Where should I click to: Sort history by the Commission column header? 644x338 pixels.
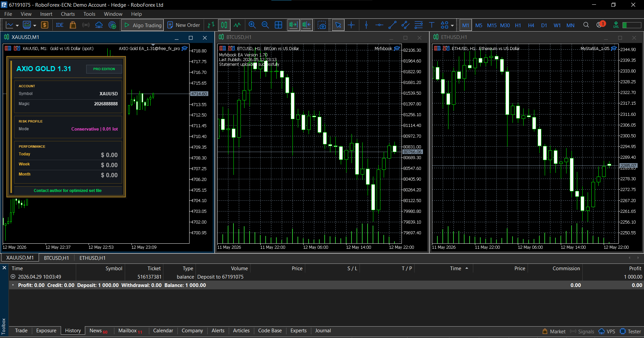coord(566,268)
